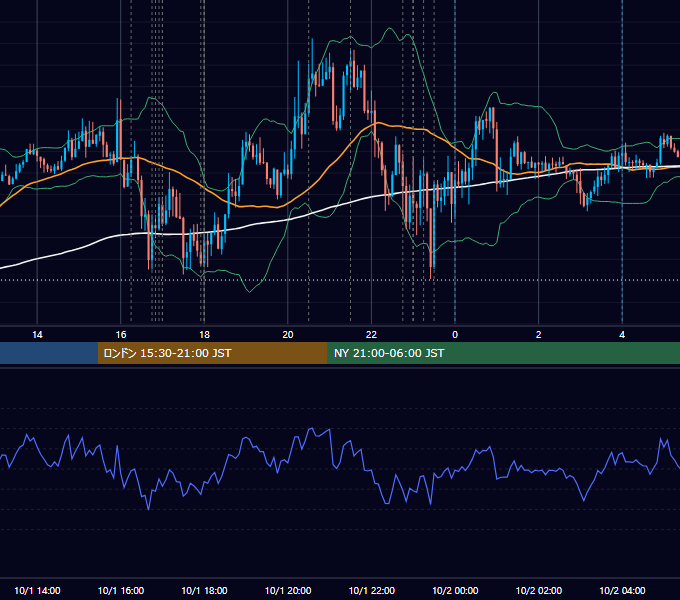Click the 10/1 18:00 time label
This screenshot has height=600, width=680.
pos(204,590)
